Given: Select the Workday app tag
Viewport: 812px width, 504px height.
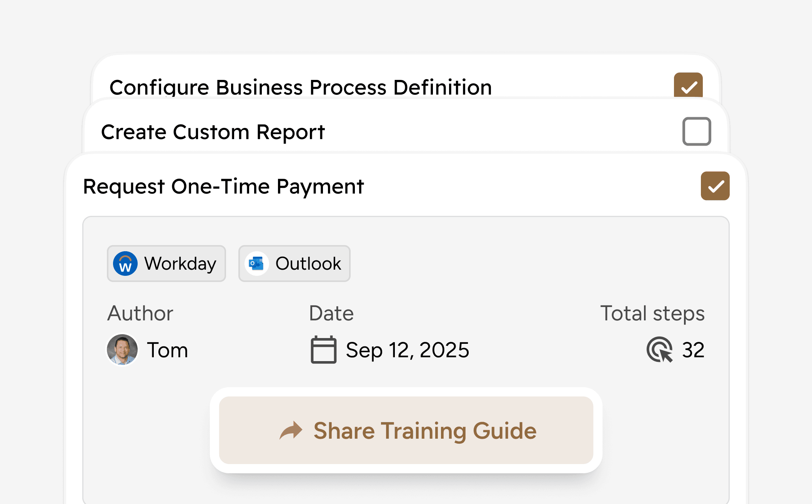Looking at the screenshot, I should 166,264.
